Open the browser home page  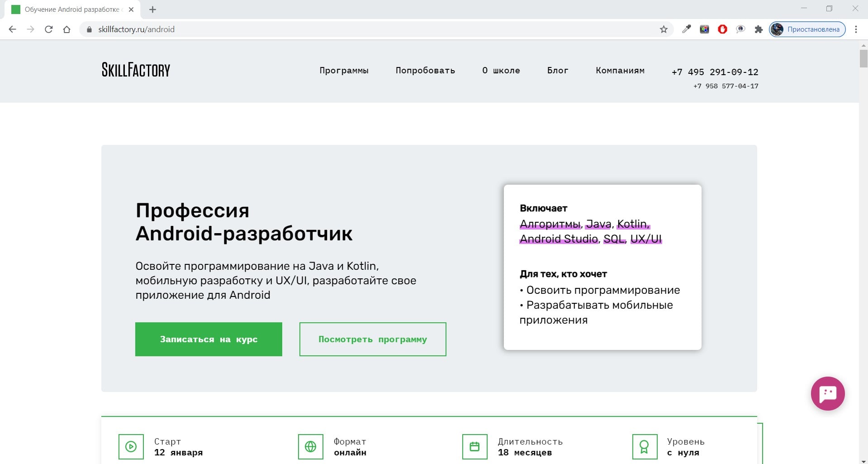coord(67,29)
